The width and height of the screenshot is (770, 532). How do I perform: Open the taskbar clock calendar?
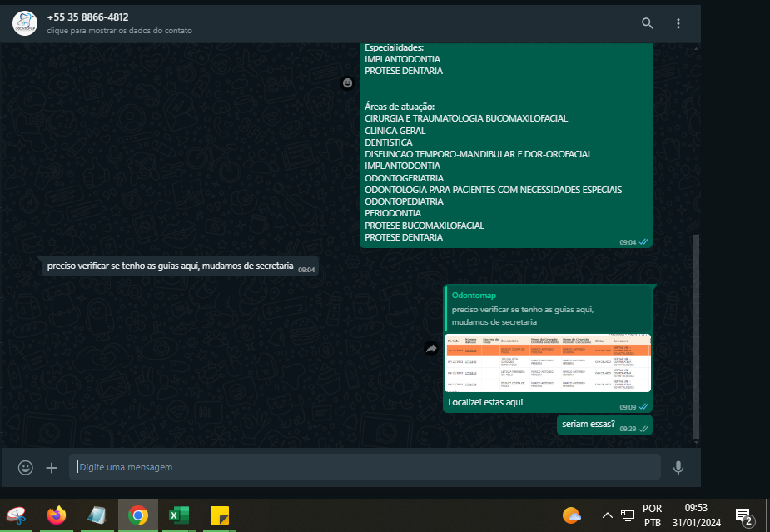tap(696, 515)
